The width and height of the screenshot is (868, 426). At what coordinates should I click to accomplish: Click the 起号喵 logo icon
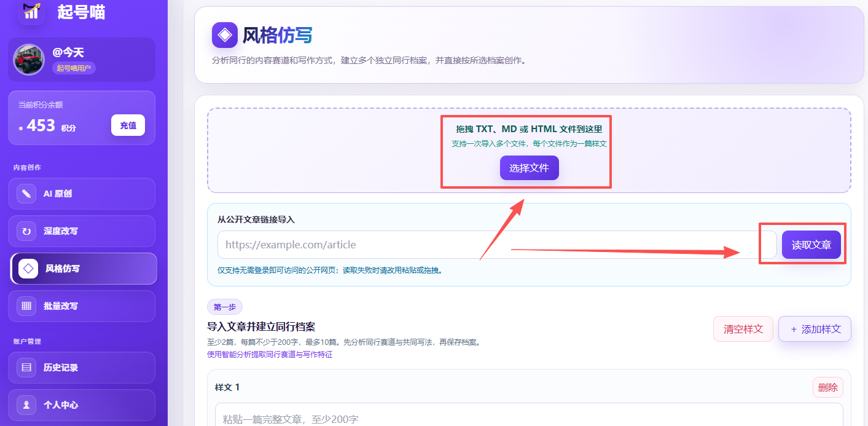click(31, 10)
